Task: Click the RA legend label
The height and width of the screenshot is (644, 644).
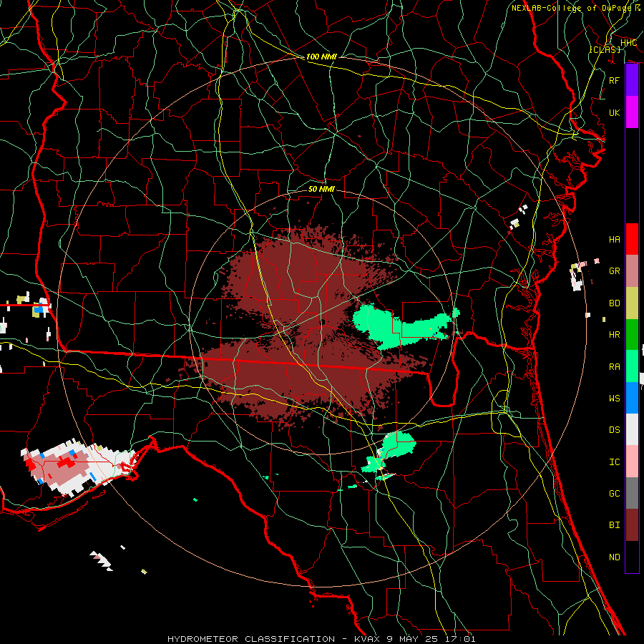Action: 615,367
